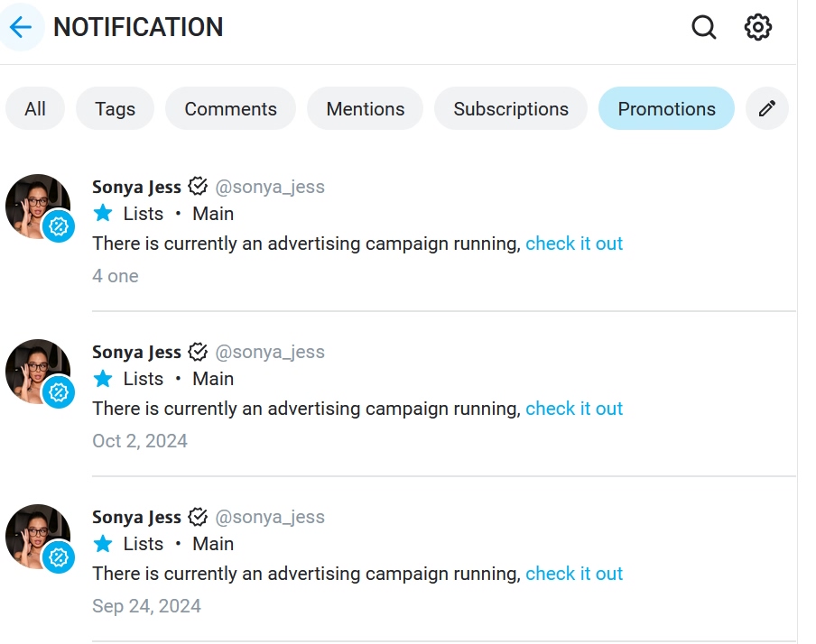Click promotion badge on third avatar
This screenshot has height=644, width=816.
point(59,557)
